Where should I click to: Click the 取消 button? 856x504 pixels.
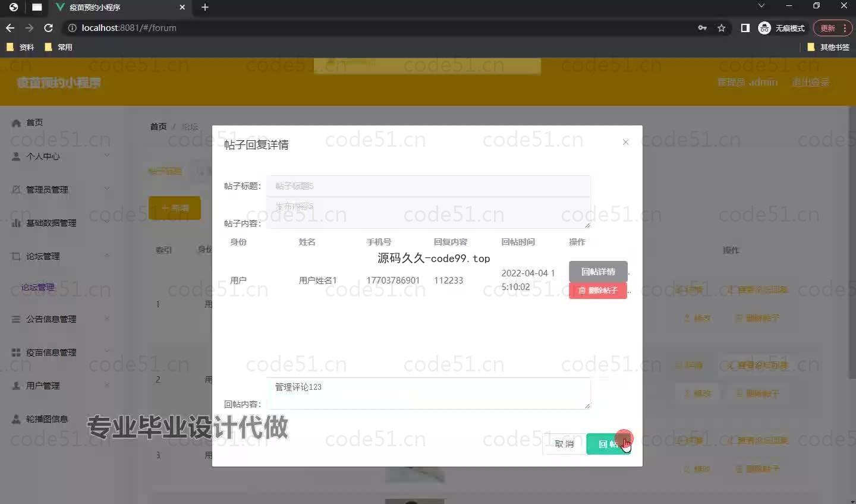[564, 444]
